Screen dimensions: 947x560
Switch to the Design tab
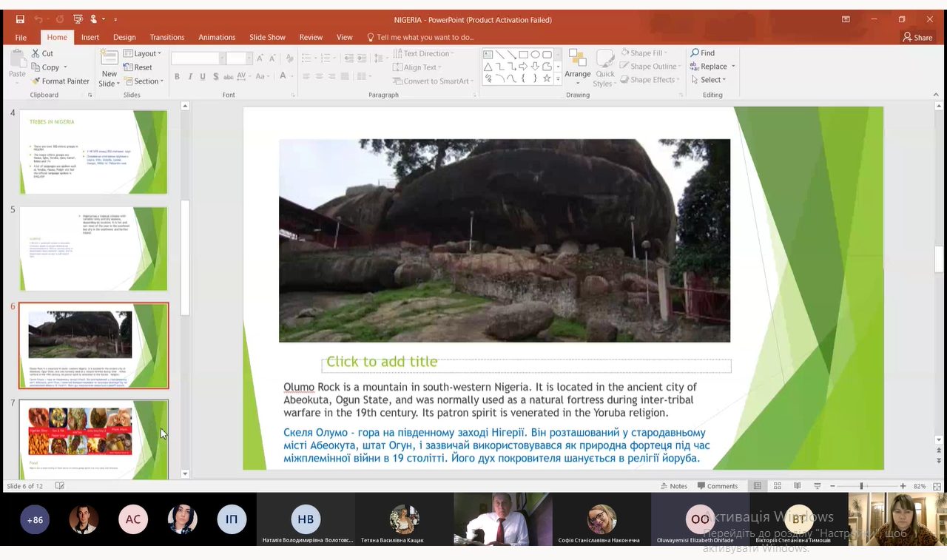point(124,37)
